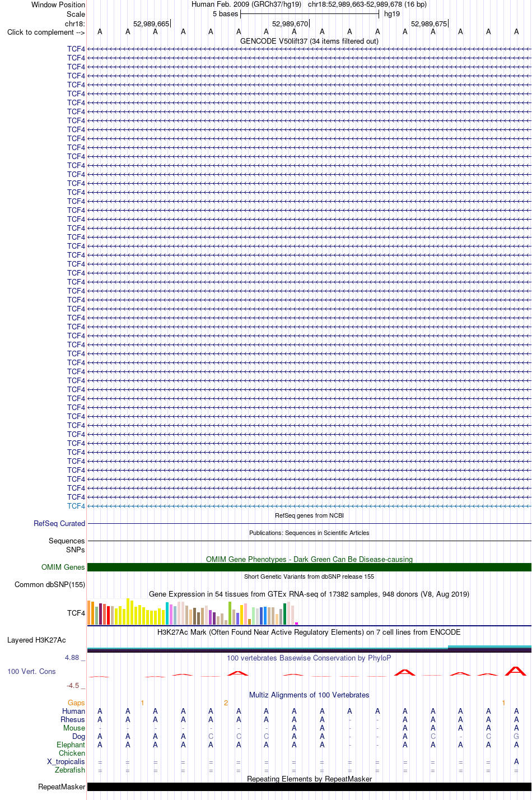Click the 52,989,675 position marker
This screenshot has height=800, width=532.
[429, 24]
